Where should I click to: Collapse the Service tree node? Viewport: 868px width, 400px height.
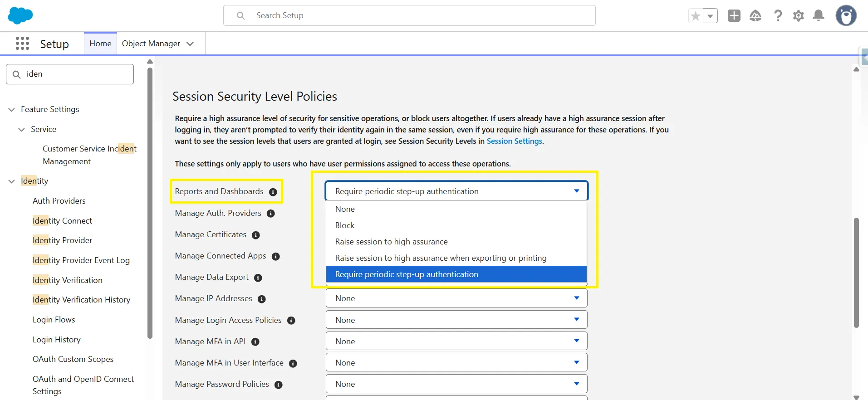[21, 129]
